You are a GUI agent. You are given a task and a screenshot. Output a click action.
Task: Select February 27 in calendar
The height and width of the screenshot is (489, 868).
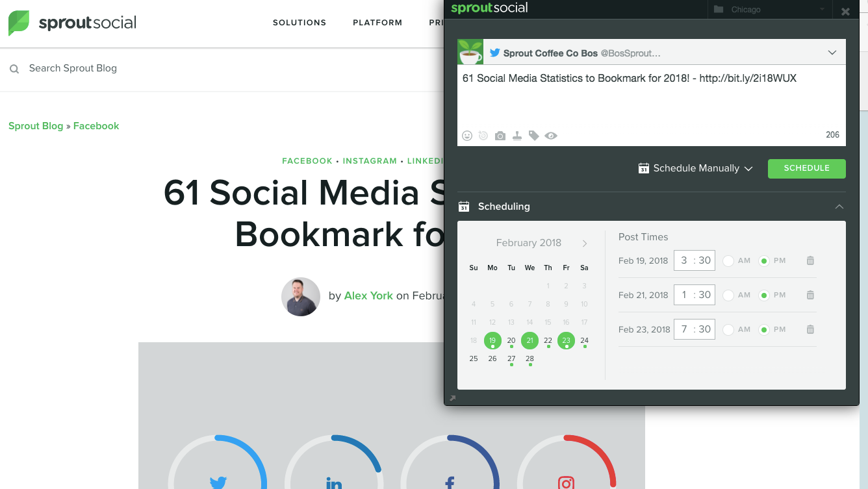(x=511, y=359)
